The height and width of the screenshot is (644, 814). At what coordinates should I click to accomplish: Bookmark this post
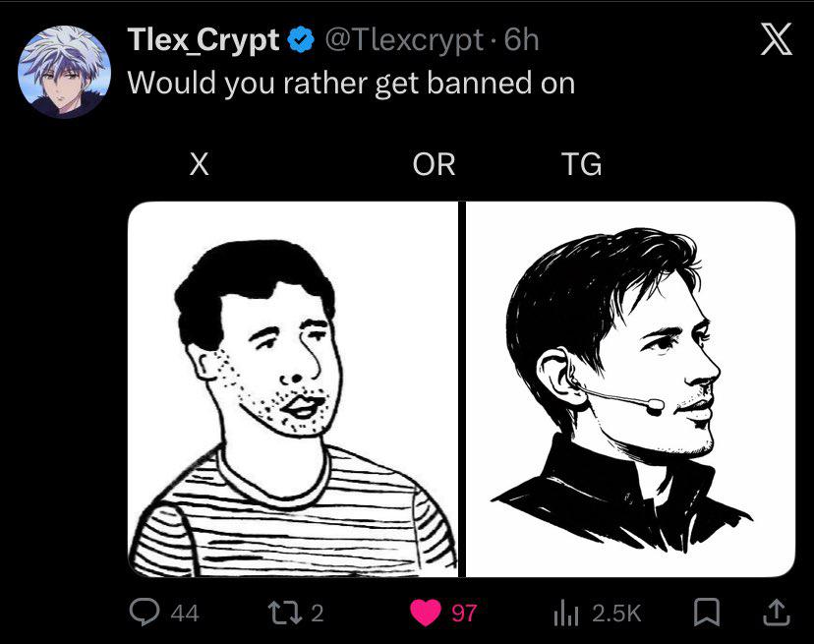[x=706, y=613]
